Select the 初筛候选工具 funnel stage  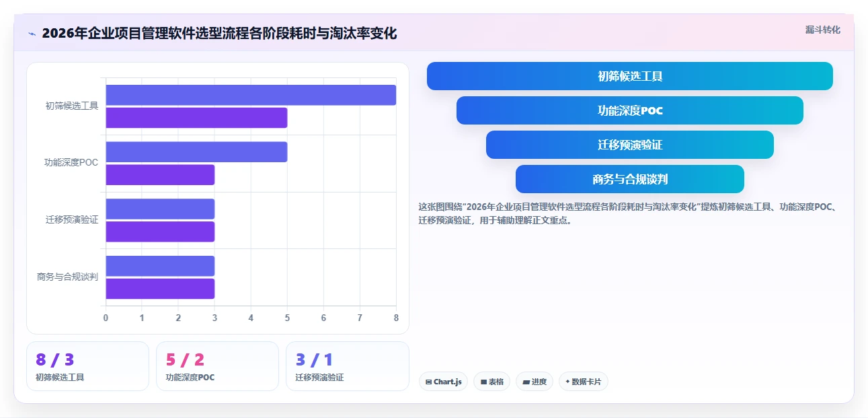click(630, 76)
